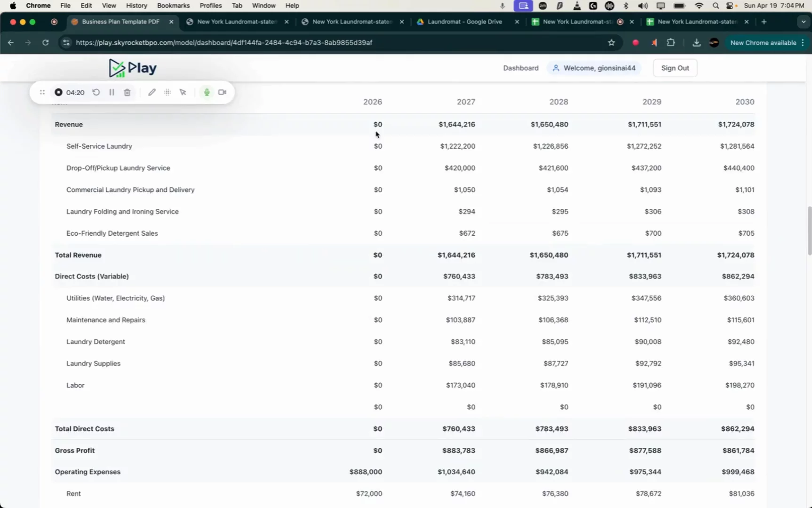Toggle the microphone in recorder toolbar

(x=207, y=92)
